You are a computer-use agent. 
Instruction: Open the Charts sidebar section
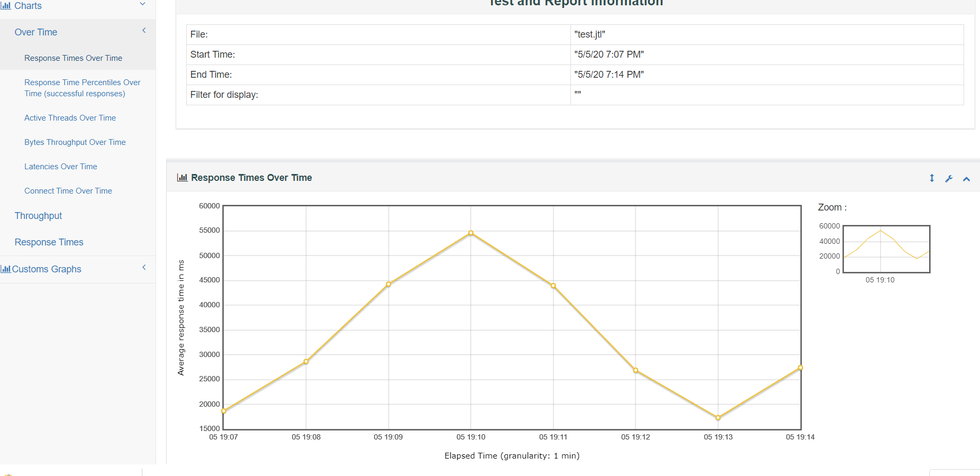coord(28,5)
